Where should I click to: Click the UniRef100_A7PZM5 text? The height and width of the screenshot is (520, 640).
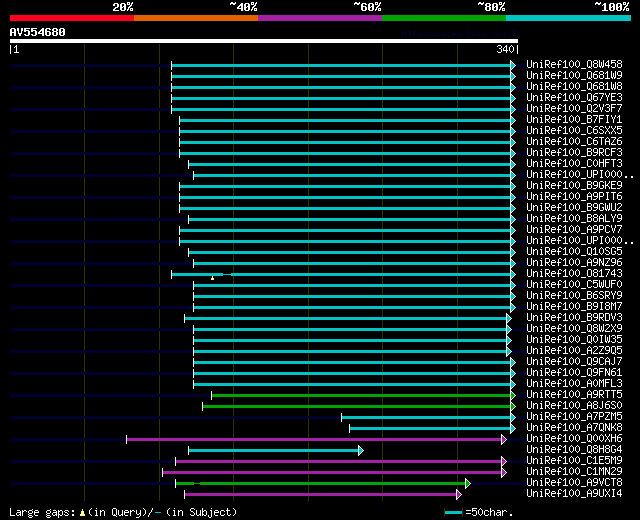[x=574, y=417]
